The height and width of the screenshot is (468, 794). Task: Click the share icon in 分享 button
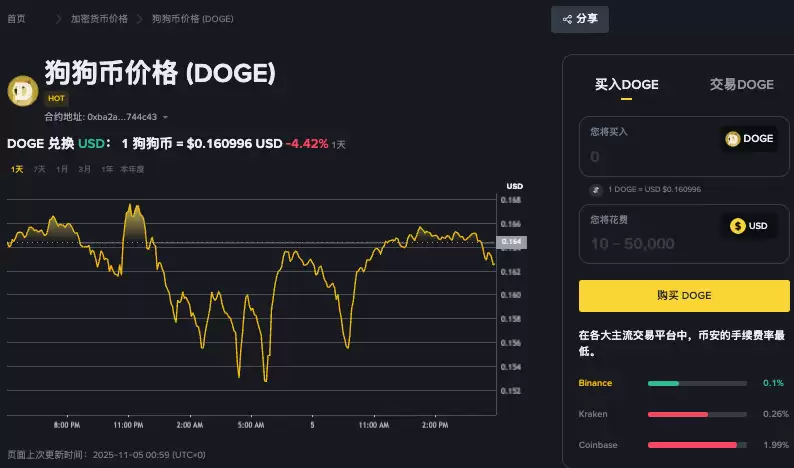click(x=567, y=19)
